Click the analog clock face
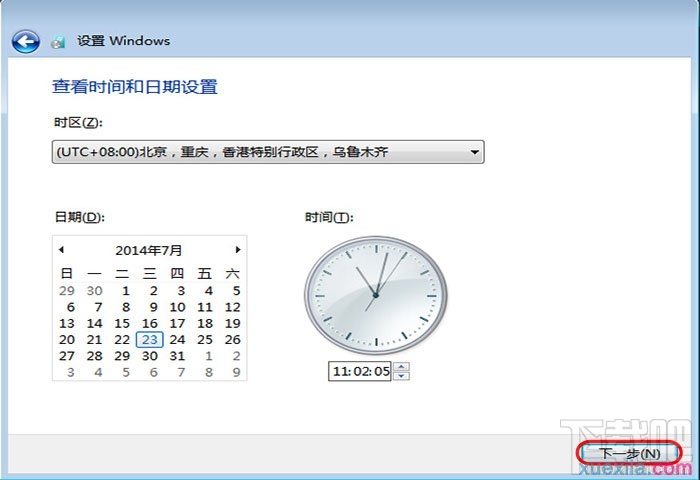 click(376, 296)
